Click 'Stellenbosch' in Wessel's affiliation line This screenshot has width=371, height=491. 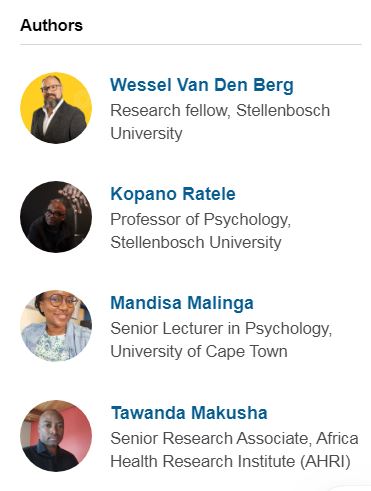click(283, 110)
